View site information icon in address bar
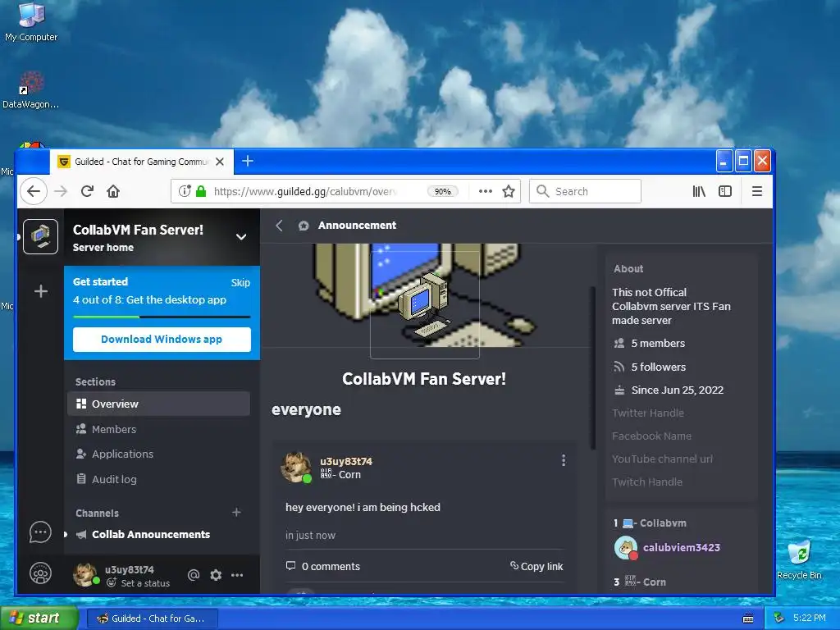840x630 pixels. coord(185,191)
